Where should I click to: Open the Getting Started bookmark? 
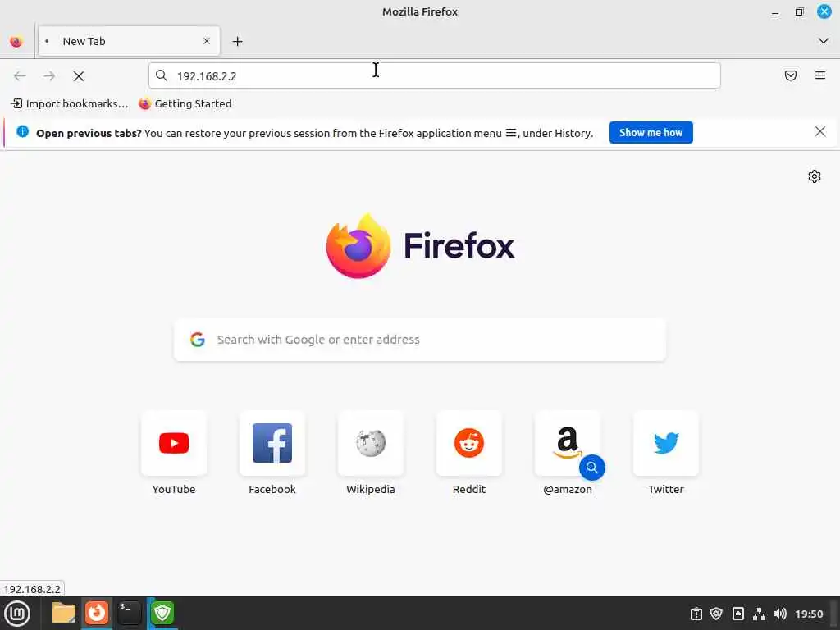tap(185, 103)
